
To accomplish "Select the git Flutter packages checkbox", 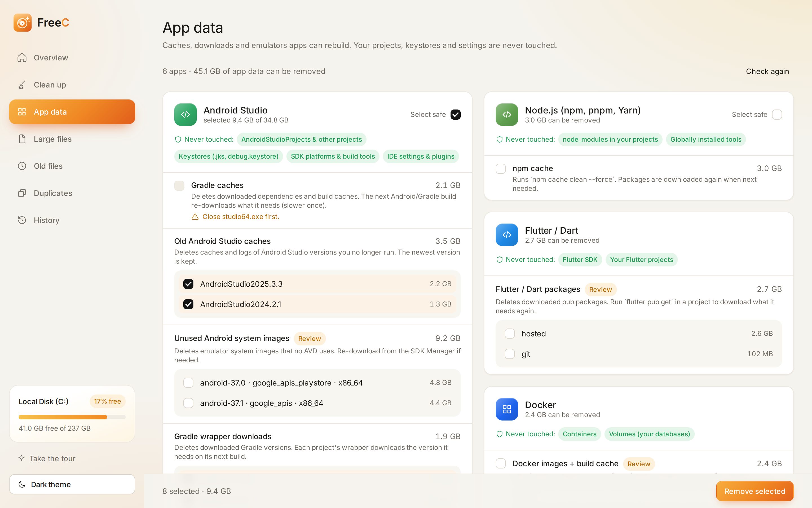I will (x=510, y=354).
